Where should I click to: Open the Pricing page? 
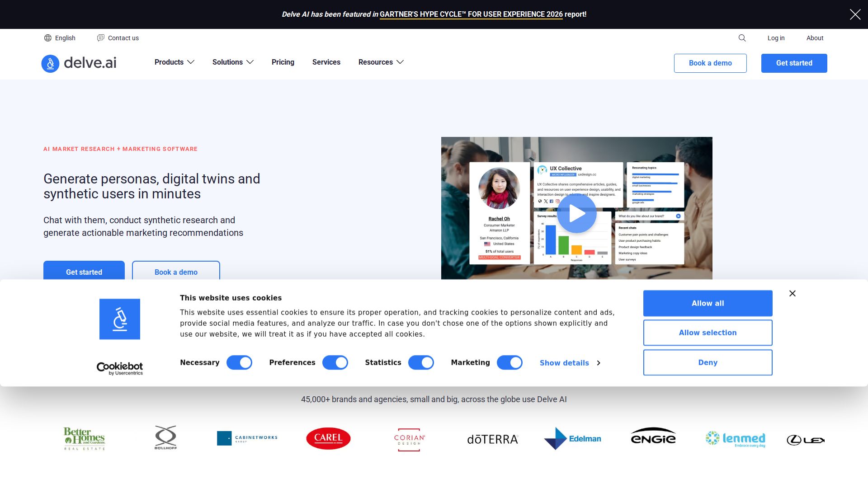283,62
